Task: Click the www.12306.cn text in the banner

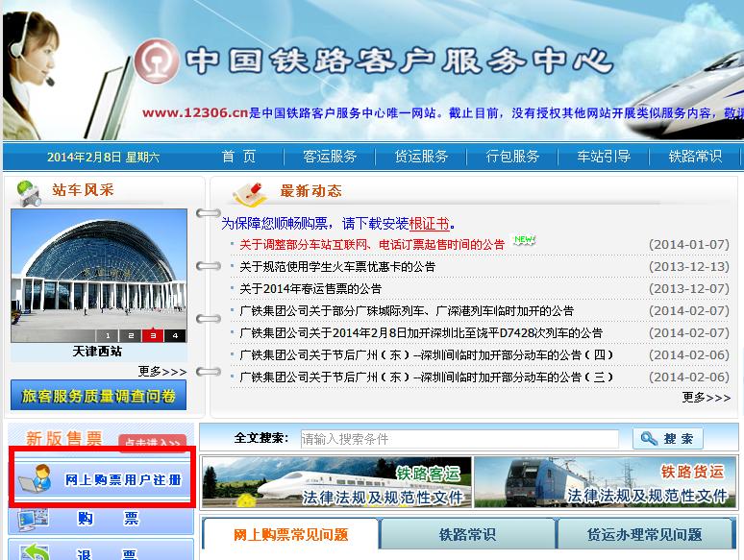Action: pyautogui.click(x=195, y=112)
